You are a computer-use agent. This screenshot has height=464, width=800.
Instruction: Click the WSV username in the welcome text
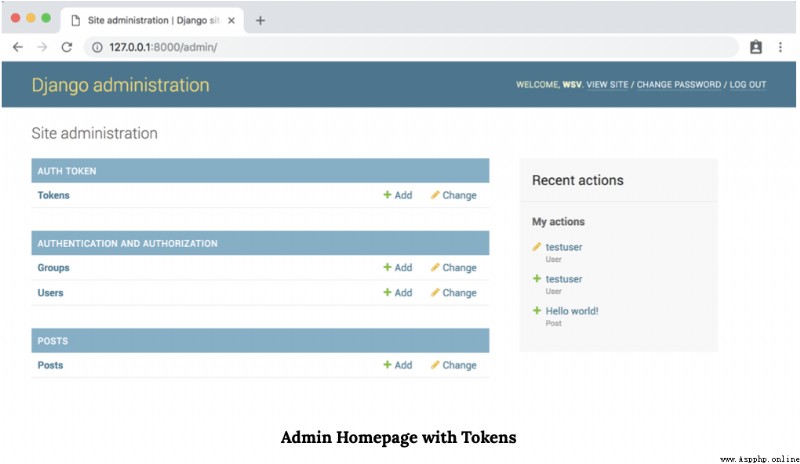(x=571, y=85)
